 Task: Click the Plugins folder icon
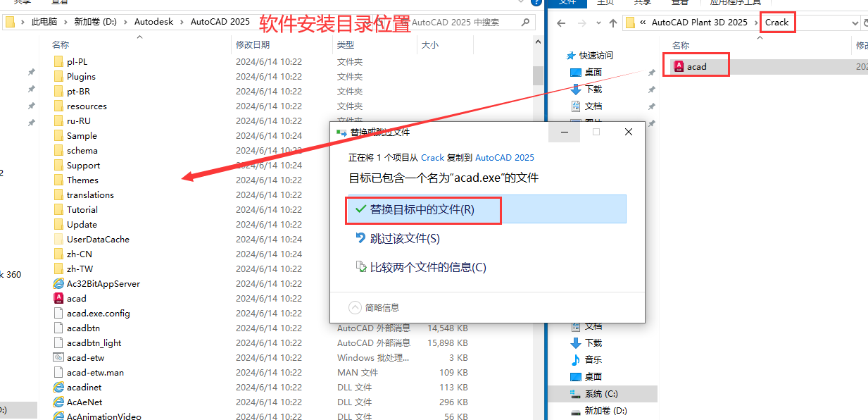[x=59, y=77]
